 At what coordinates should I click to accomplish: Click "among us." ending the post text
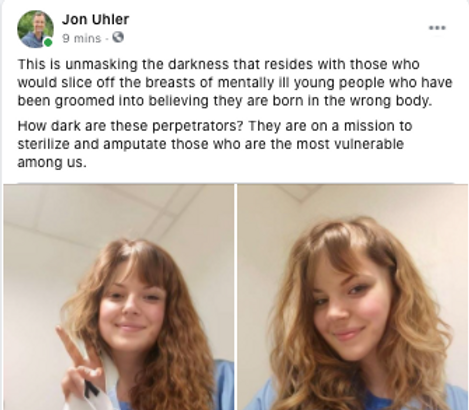[52, 163]
